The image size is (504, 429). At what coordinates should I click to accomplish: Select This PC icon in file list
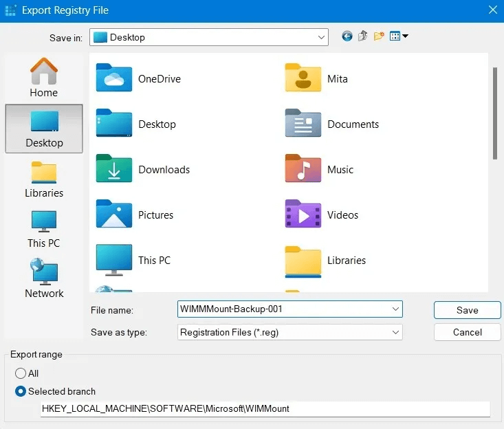pyautogui.click(x=113, y=260)
